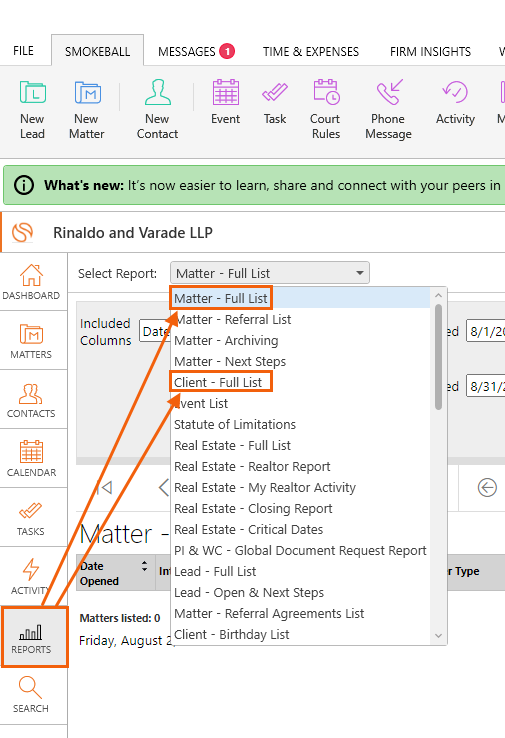Select Client - Full List report
Viewport: 505px width, 738px height.
click(x=299, y=382)
